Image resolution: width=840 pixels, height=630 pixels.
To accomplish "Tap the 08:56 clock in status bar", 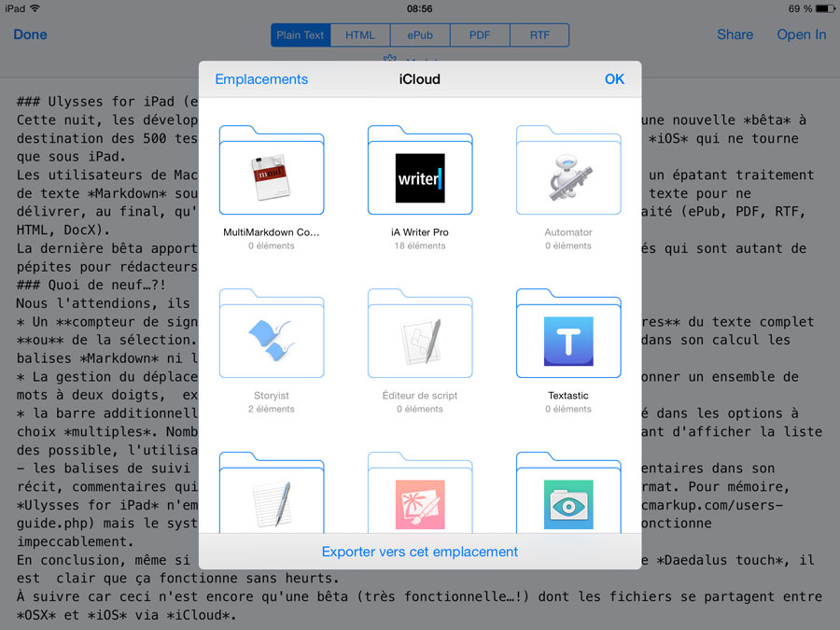I will click(419, 8).
